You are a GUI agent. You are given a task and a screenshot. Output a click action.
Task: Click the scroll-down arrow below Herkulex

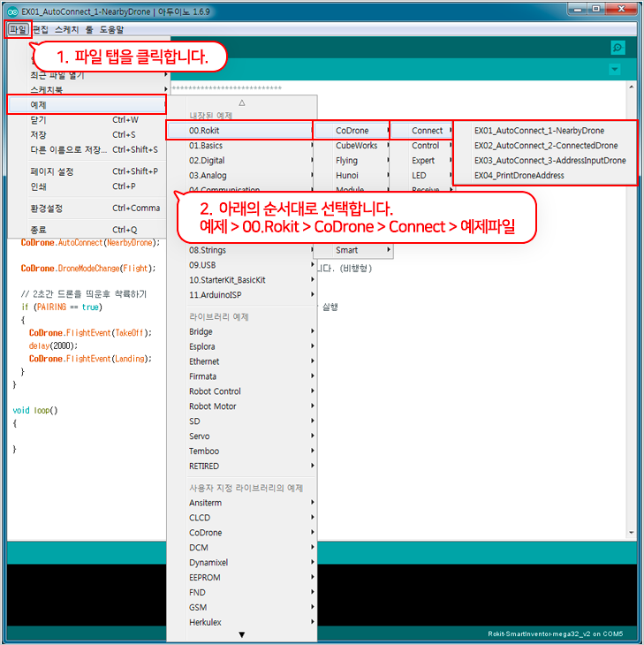241,634
